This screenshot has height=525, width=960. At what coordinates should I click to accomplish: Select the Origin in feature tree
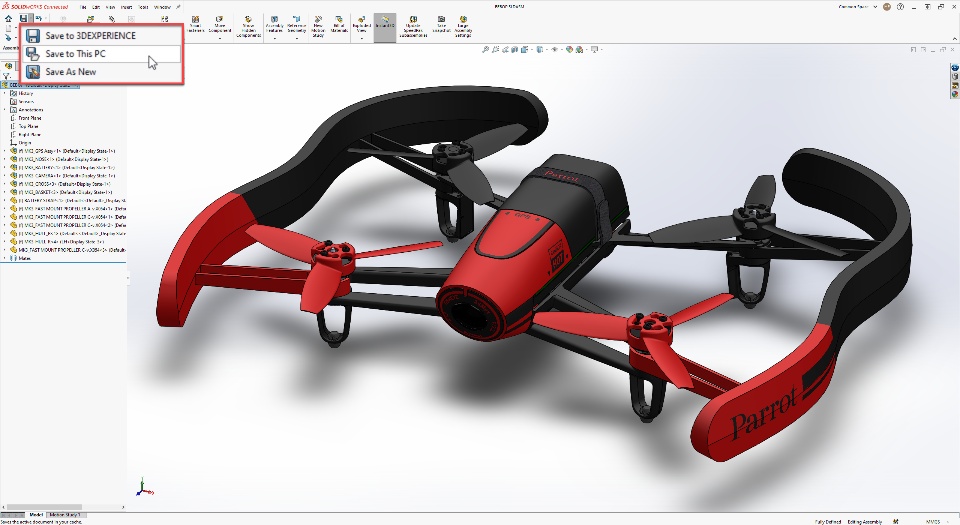[x=24, y=143]
